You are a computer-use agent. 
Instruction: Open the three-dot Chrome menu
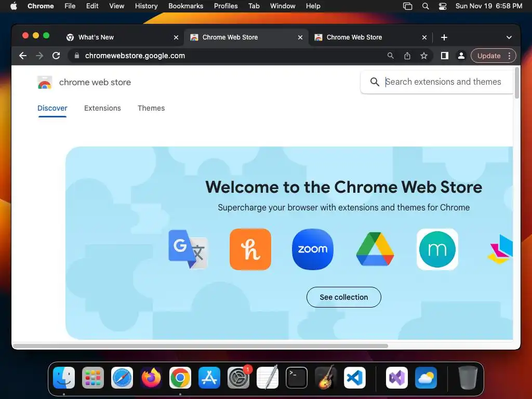(x=509, y=56)
